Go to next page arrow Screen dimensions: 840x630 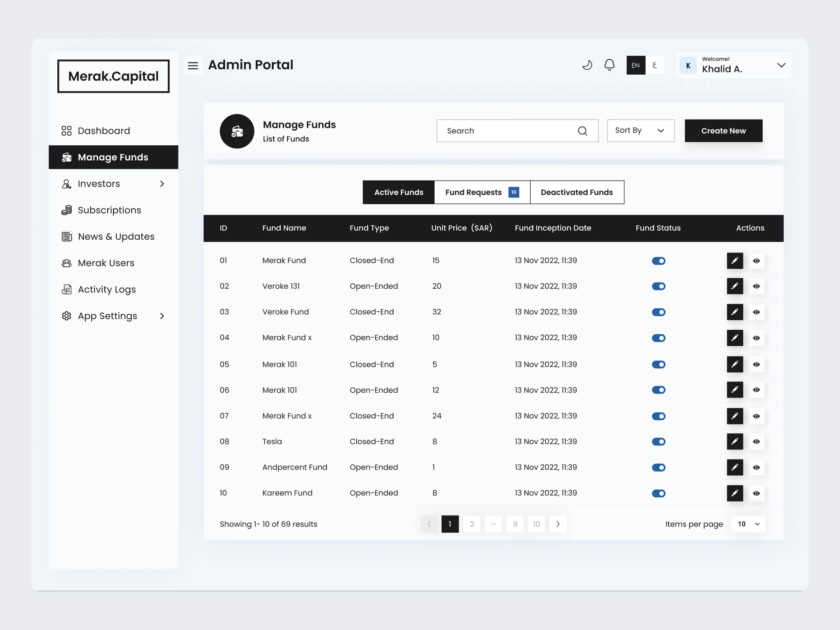click(558, 524)
